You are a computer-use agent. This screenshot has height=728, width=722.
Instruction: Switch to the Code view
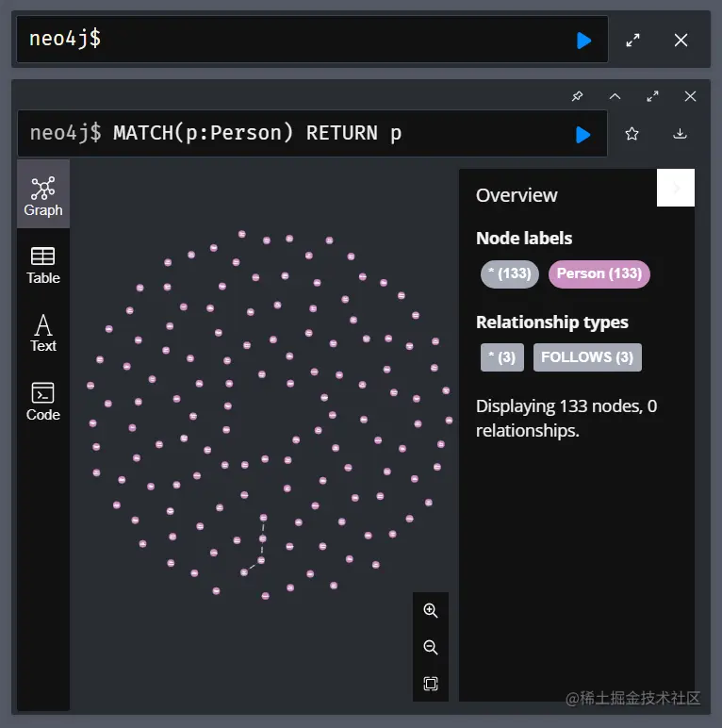(x=43, y=402)
